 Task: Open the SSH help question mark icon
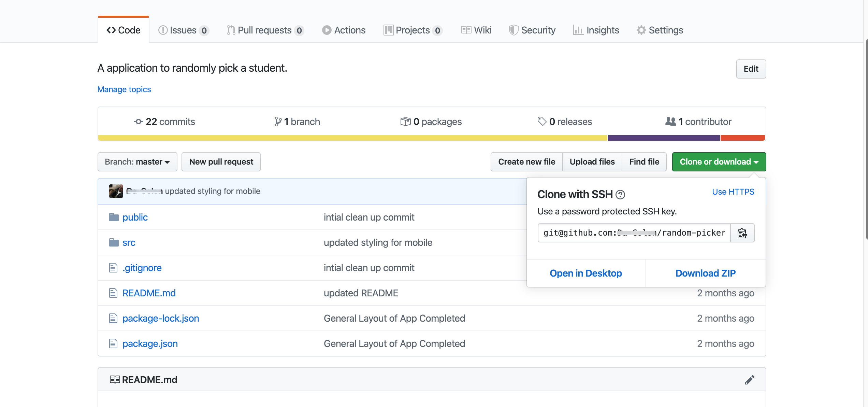621,195
